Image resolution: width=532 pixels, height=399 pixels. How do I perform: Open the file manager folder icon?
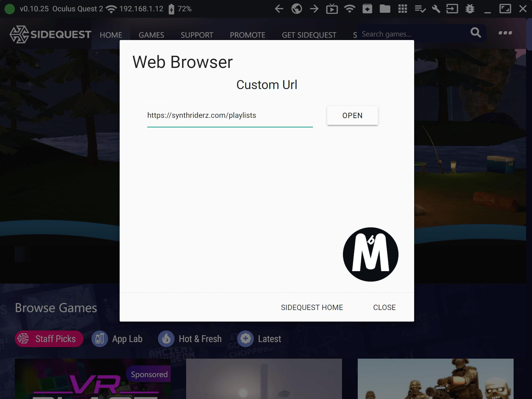point(385,9)
